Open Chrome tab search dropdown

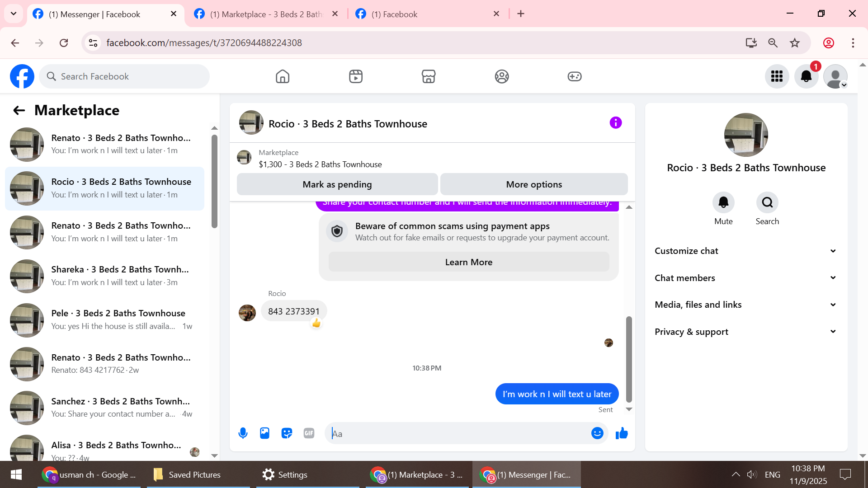click(14, 14)
